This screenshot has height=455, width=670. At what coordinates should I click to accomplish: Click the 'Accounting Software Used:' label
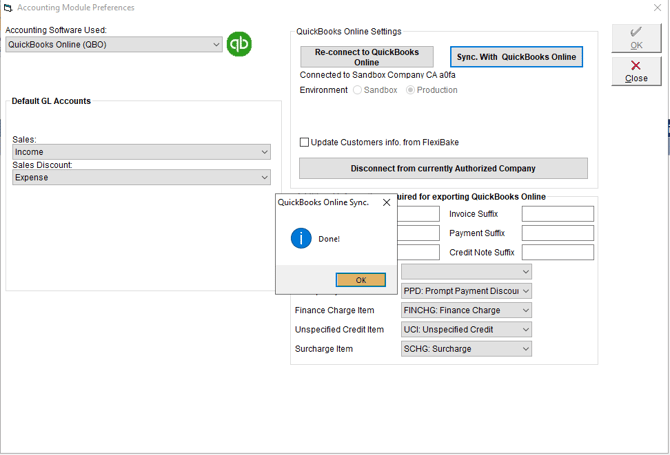56,30
